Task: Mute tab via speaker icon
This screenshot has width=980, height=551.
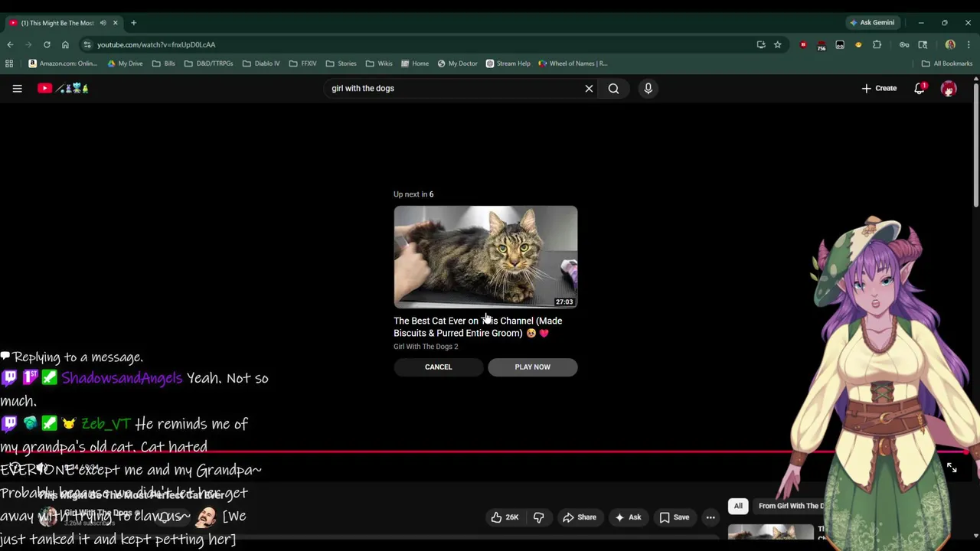Action: click(103, 23)
